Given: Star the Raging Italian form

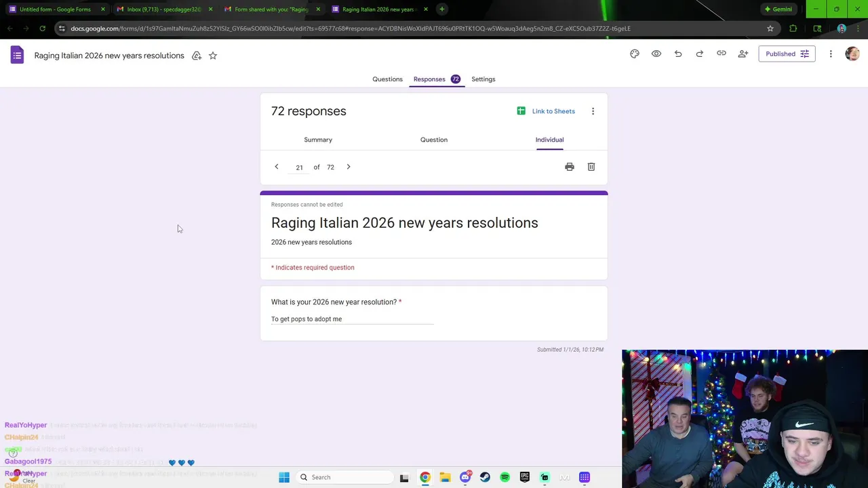Looking at the screenshot, I should 213,56.
